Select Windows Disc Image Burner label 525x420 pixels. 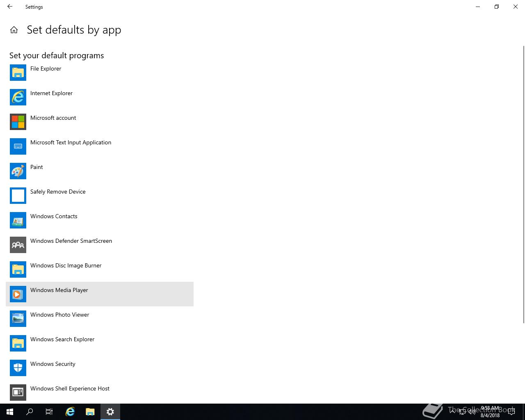click(66, 265)
